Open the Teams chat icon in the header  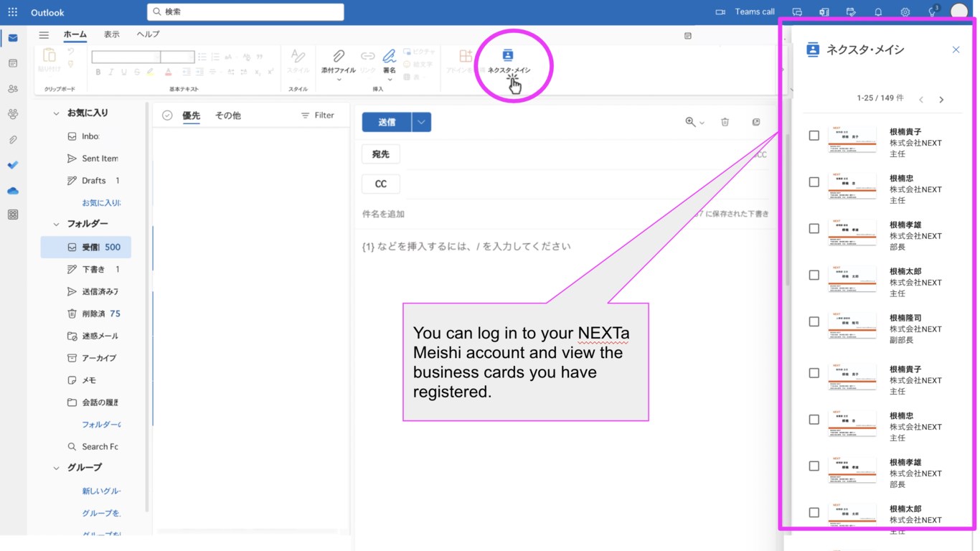tap(797, 12)
